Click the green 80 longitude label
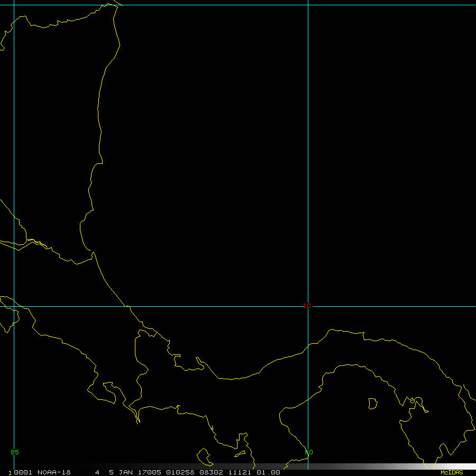 tap(309, 452)
